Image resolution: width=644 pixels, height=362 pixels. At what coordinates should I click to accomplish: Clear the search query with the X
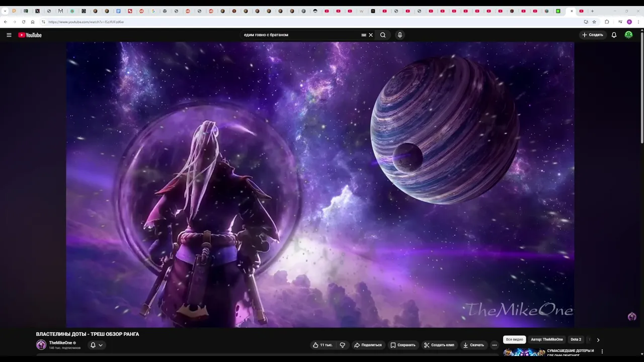click(x=371, y=35)
